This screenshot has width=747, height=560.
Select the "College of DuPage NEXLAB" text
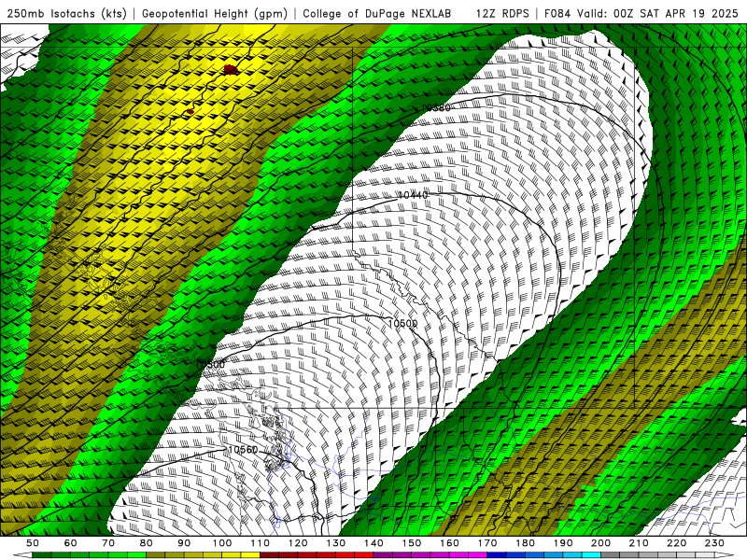tap(376, 14)
